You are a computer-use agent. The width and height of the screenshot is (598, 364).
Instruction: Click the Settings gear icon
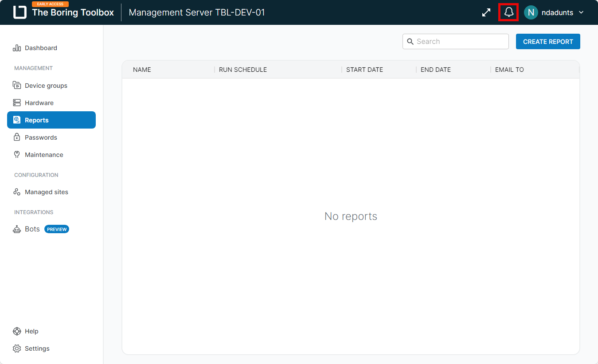pos(17,348)
